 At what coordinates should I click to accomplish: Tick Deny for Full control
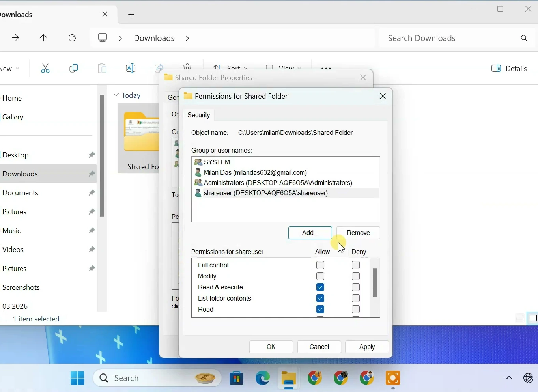point(356,265)
